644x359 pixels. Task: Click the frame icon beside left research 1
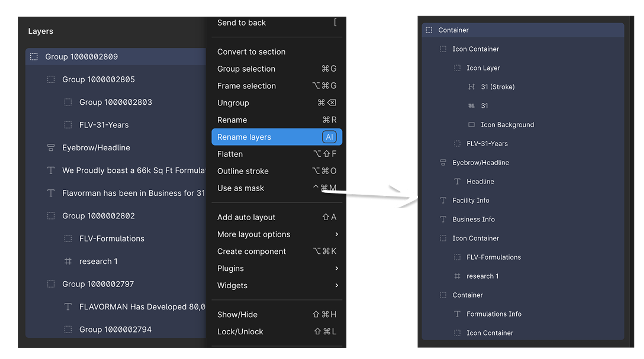[68, 261]
